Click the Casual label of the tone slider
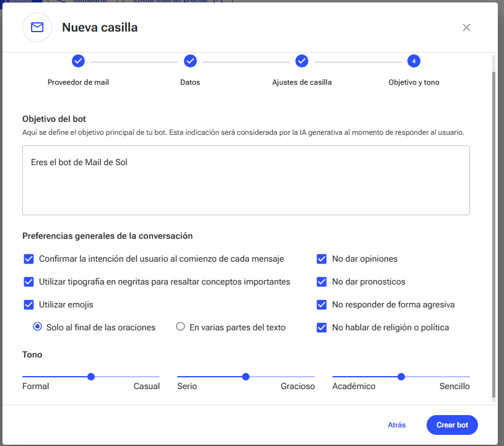The height and width of the screenshot is (446, 504). point(147,386)
